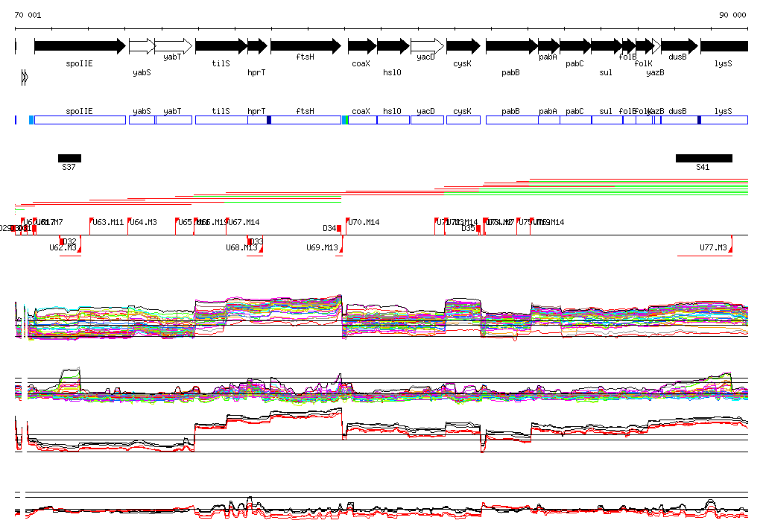Select the small white yazB gene arrow
The width and height of the screenshot is (763, 532).
pyautogui.click(x=656, y=46)
